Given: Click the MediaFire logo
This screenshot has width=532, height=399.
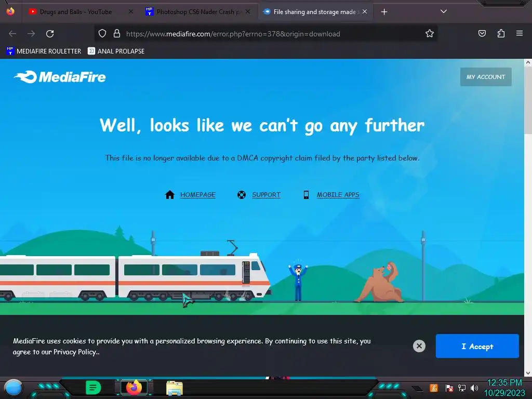Looking at the screenshot, I should tap(60, 77).
